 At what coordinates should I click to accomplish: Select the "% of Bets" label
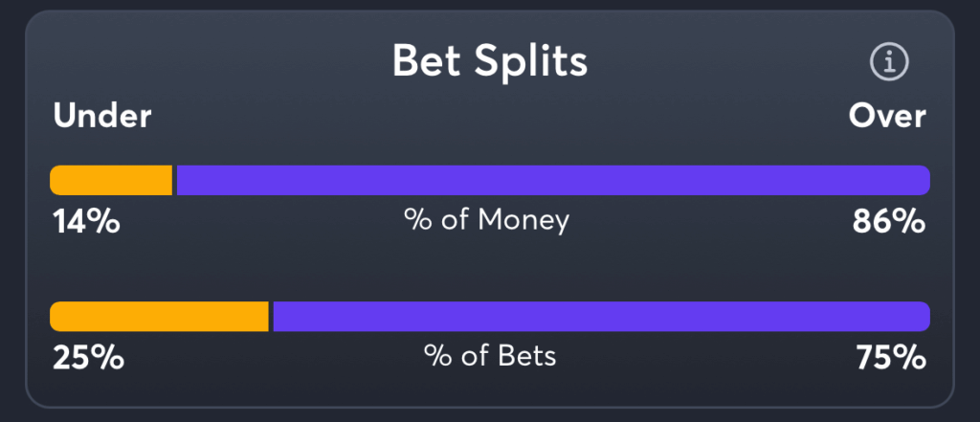490,356
